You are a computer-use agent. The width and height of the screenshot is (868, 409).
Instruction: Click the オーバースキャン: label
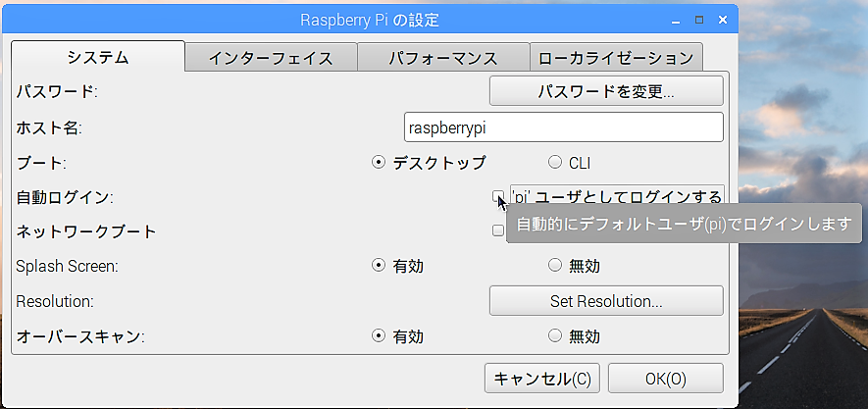(80, 336)
